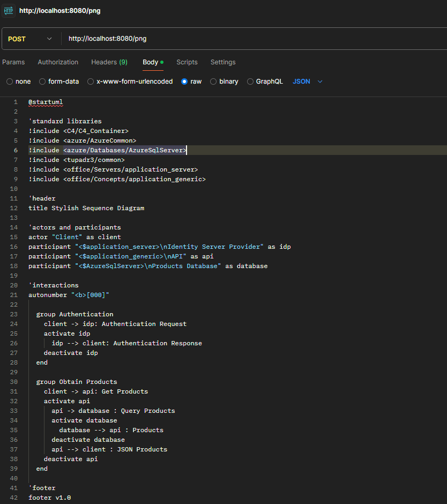Click the activate database line
Screen dimensions: 447x504
84,420
